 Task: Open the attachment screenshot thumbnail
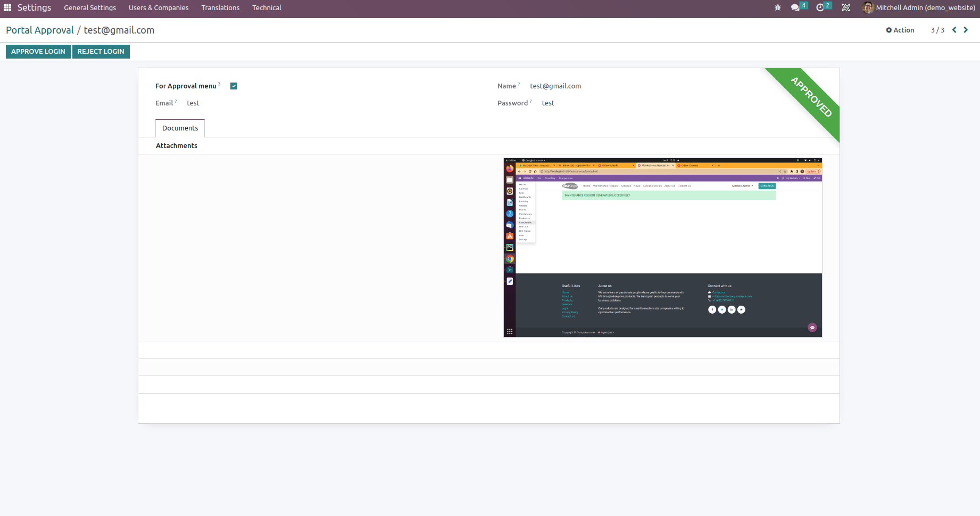[x=663, y=248]
